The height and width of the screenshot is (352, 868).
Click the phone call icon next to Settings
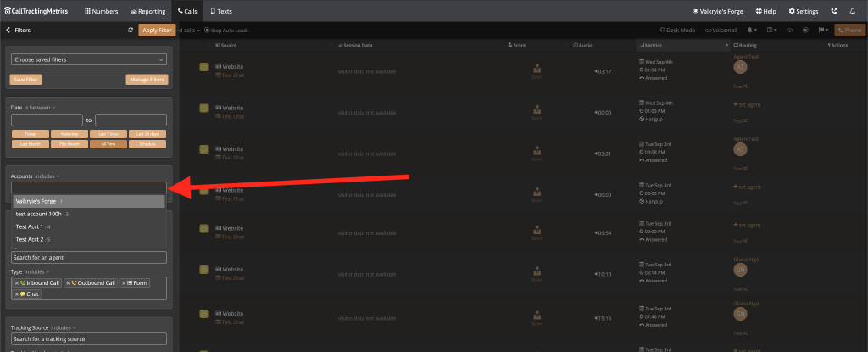(834, 11)
